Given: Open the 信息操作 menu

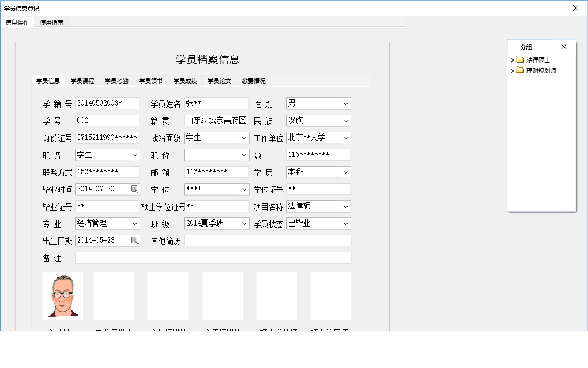Looking at the screenshot, I should point(17,22).
